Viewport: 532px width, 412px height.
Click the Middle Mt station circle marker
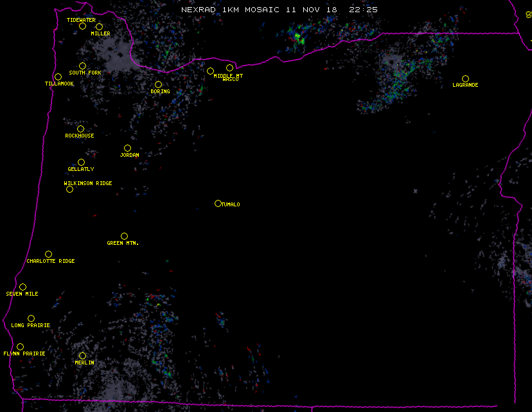click(210, 71)
